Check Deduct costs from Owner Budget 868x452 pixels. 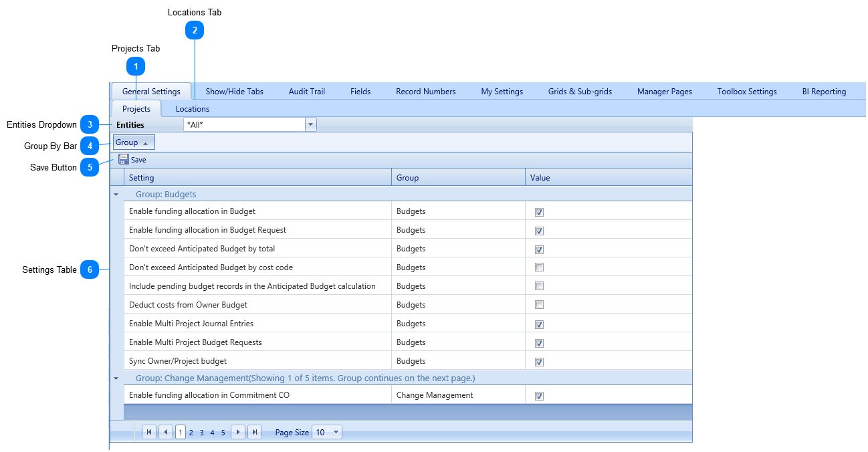540,305
